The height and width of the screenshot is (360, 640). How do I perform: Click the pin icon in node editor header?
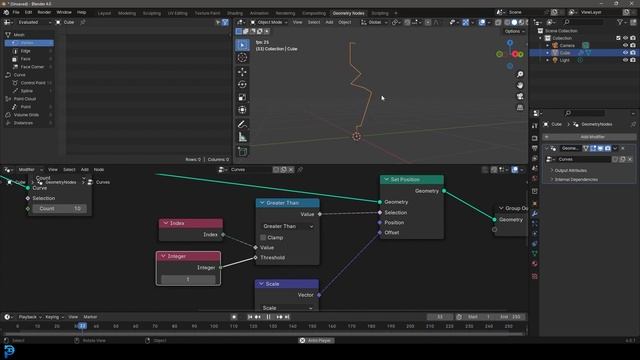300,169
